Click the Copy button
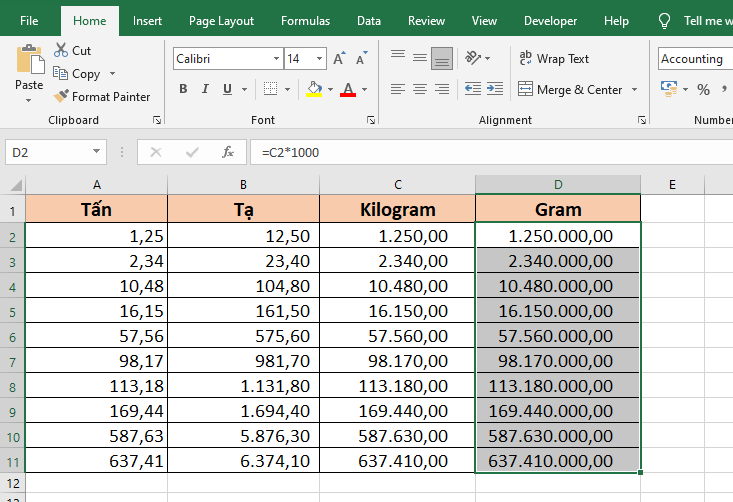The height and width of the screenshot is (502, 733). (77, 74)
